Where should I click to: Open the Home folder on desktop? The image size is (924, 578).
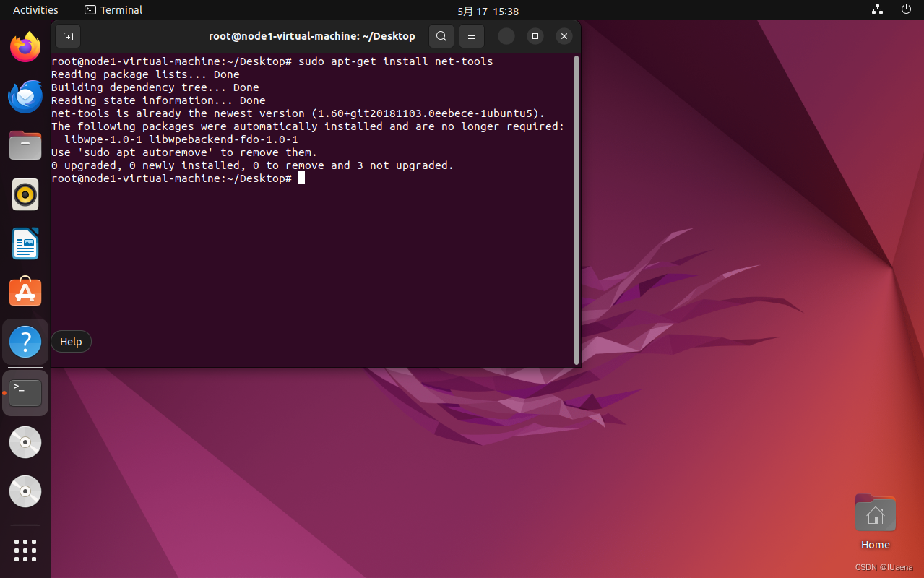coord(875,522)
